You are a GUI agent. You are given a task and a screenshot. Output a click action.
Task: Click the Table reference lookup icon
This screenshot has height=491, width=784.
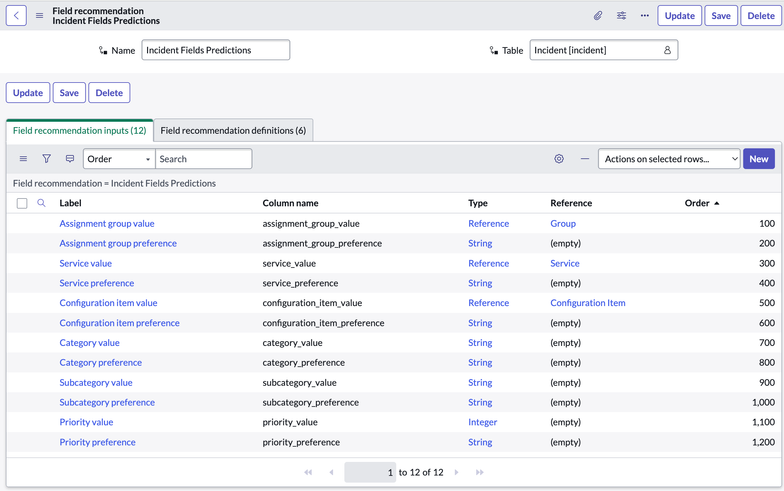pyautogui.click(x=667, y=50)
